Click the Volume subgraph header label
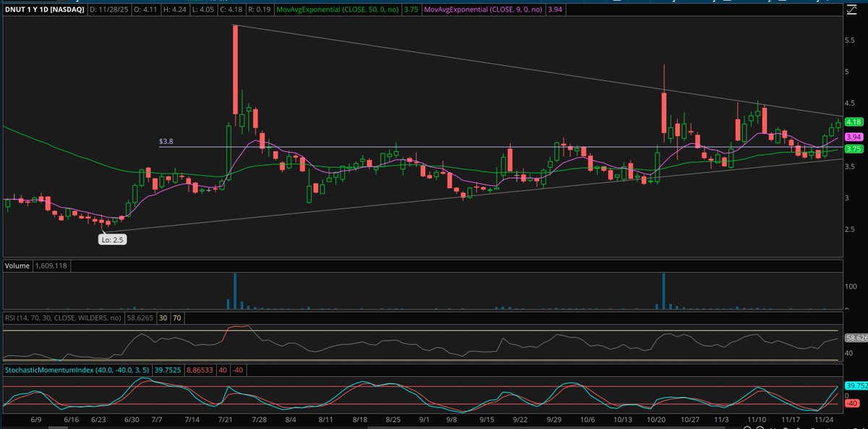Viewport: 868px width, 429px height. pos(16,266)
